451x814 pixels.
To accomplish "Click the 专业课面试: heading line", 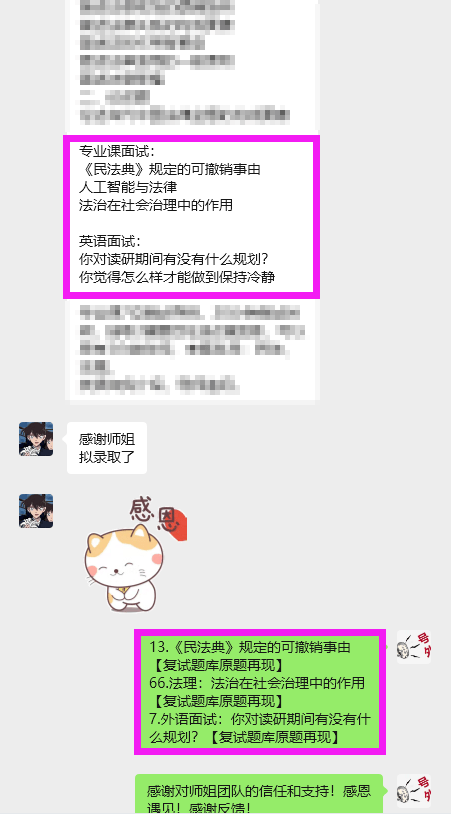I will pyautogui.click(x=117, y=152).
